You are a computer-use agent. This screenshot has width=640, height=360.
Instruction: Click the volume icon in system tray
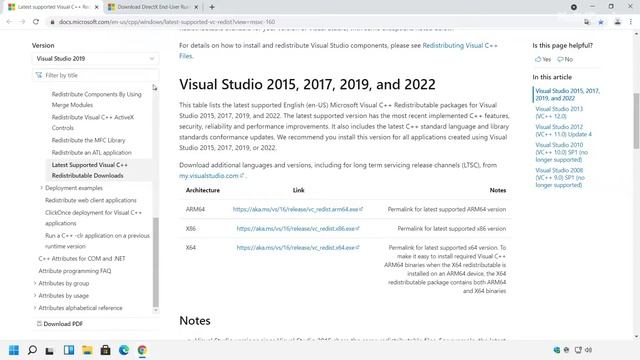(x=588, y=350)
